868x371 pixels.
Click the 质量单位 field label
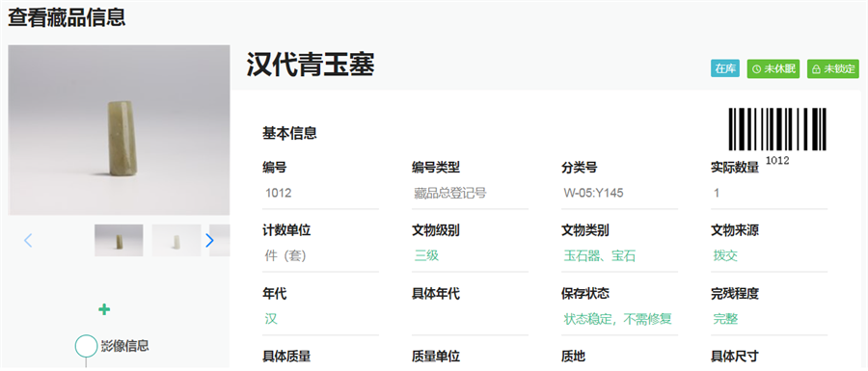[x=436, y=357]
